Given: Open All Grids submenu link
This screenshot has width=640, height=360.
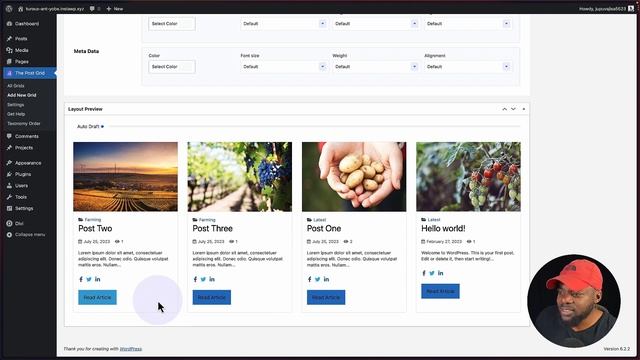Looking at the screenshot, I should [x=16, y=86].
